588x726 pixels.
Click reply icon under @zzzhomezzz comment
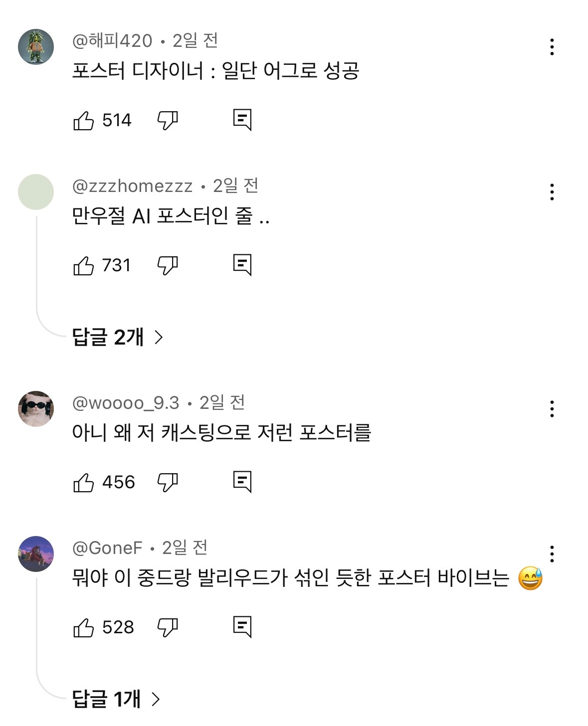[242, 265]
